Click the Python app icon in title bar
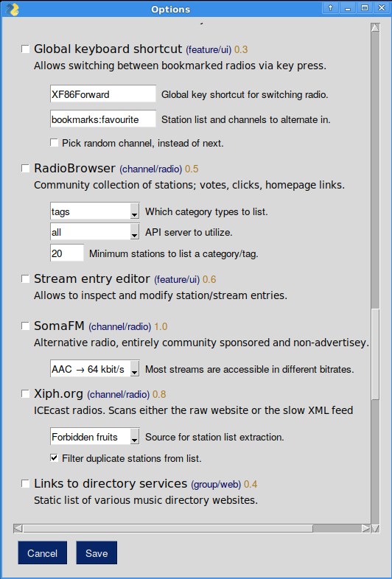Viewport: 392px width, 579px height. tap(13, 10)
